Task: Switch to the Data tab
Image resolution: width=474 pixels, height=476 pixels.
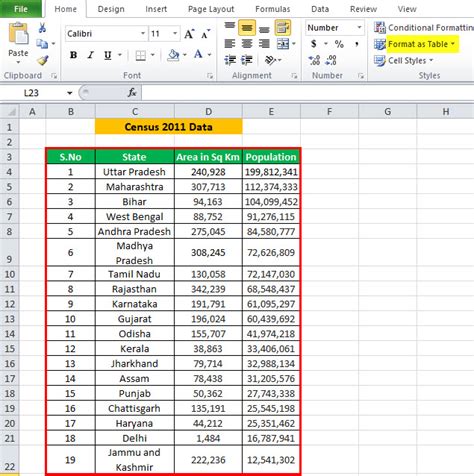Action: 320,9
